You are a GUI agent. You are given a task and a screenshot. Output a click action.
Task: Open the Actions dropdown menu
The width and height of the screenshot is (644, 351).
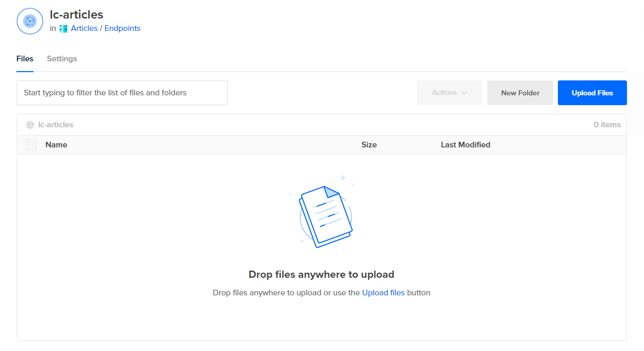(450, 93)
